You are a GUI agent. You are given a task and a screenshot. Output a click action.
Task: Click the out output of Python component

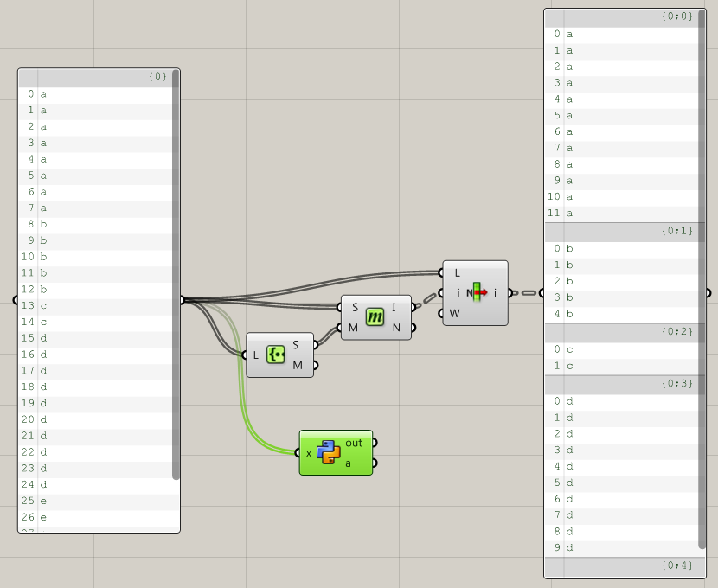coord(354,443)
